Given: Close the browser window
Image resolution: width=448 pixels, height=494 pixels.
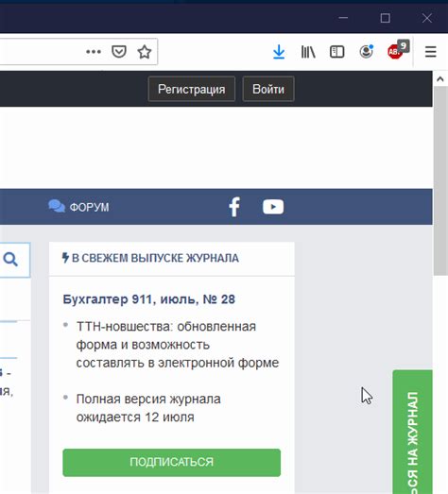Looking at the screenshot, I should (x=427, y=18).
